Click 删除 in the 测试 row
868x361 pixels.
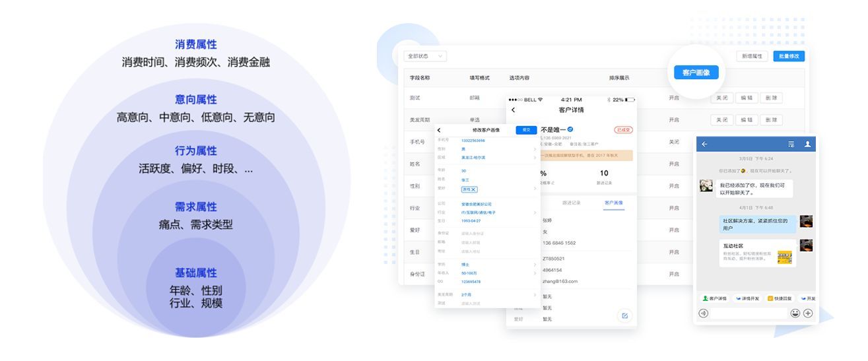[x=770, y=98]
